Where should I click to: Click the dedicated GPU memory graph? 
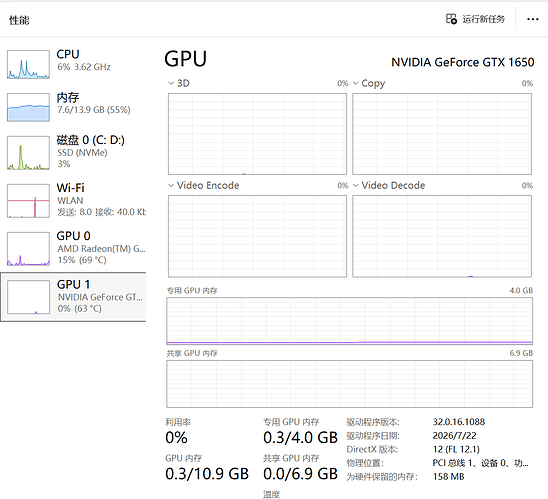(x=349, y=321)
